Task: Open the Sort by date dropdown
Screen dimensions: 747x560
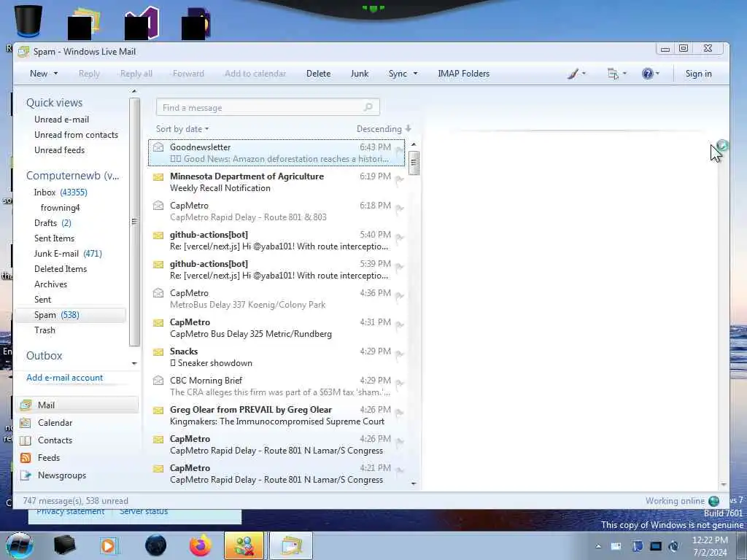Action: 182,129
